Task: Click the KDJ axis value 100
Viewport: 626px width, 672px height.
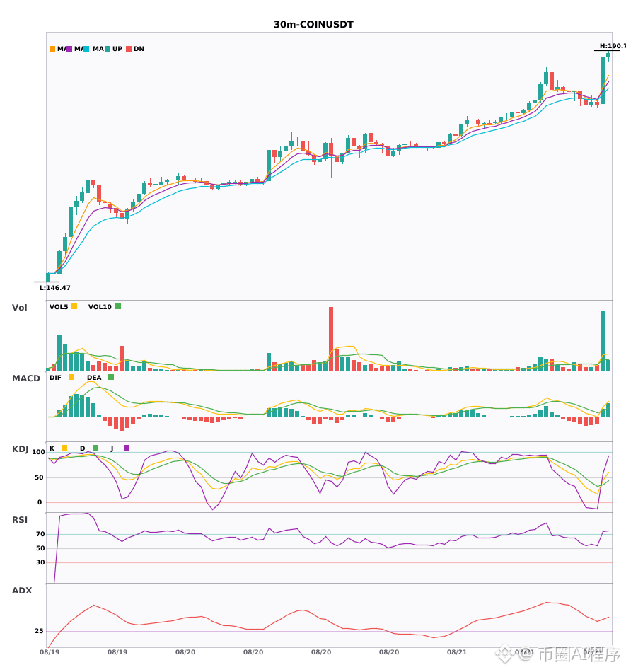Action: click(39, 452)
